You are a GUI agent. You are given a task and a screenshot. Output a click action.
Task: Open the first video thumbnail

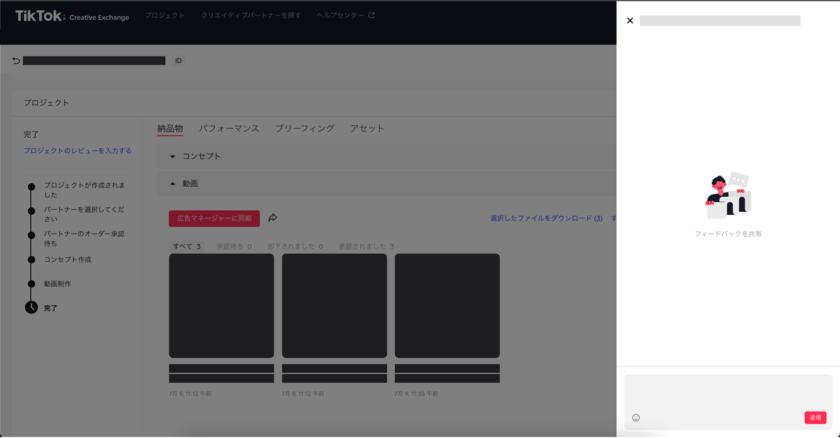221,305
